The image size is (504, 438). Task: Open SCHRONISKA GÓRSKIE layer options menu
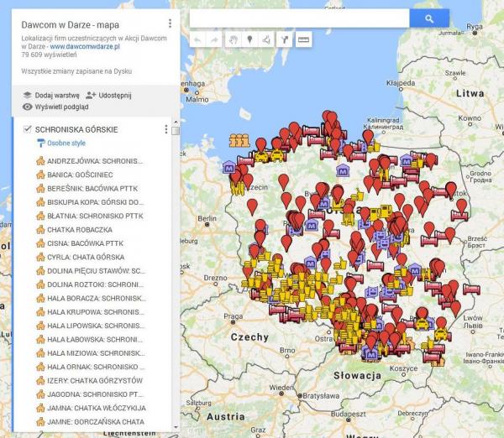pyautogui.click(x=165, y=129)
